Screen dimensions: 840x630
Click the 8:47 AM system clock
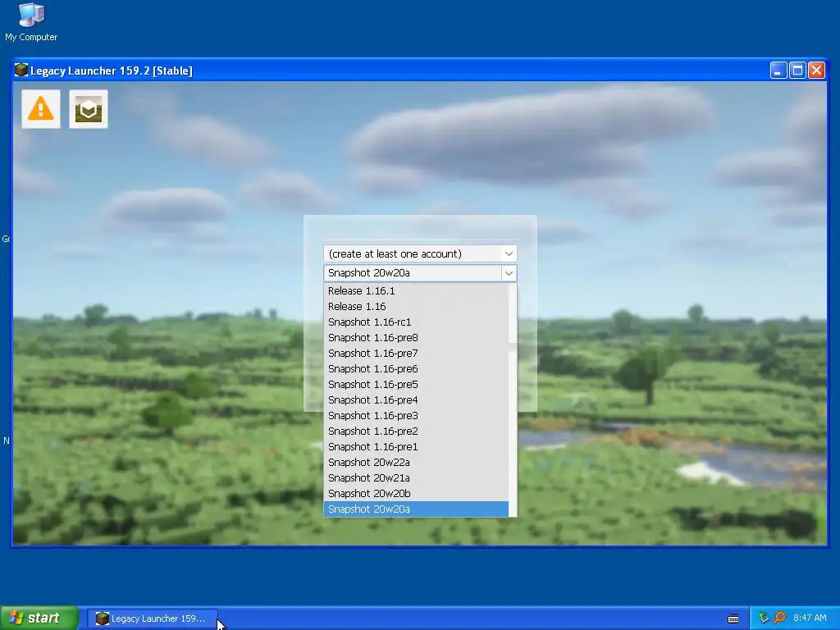810,618
